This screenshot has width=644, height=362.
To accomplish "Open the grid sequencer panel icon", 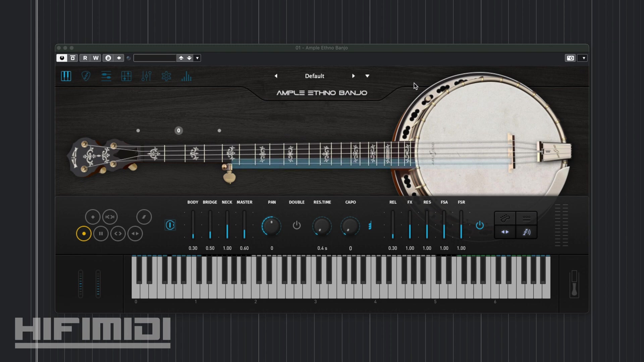I will 126,76.
